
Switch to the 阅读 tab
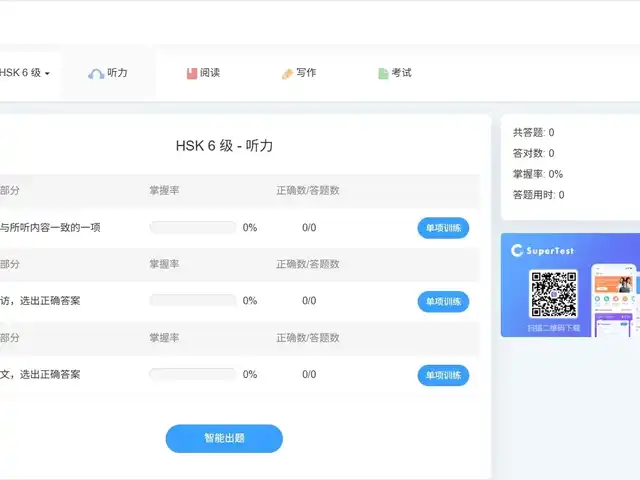click(209, 73)
